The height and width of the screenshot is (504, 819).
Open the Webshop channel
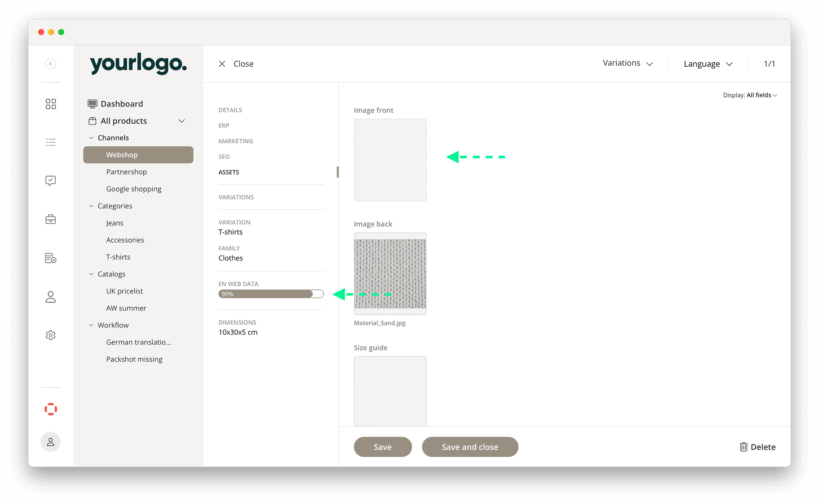122,154
